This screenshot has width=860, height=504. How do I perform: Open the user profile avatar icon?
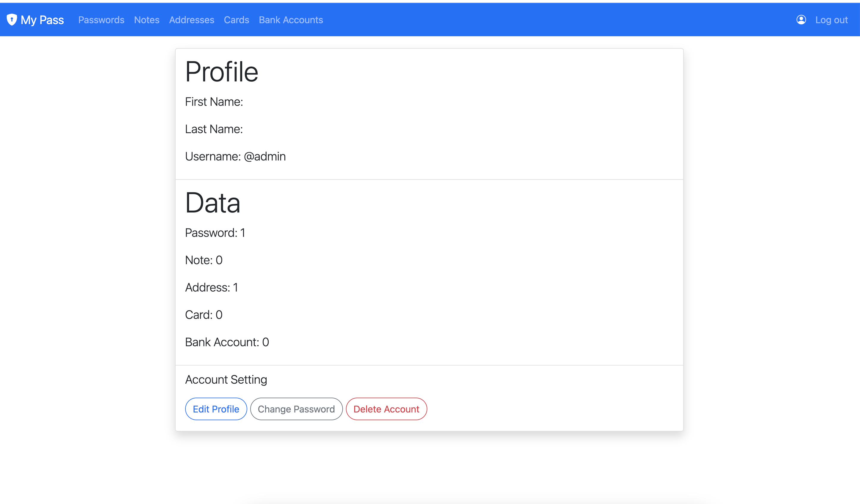click(x=801, y=20)
